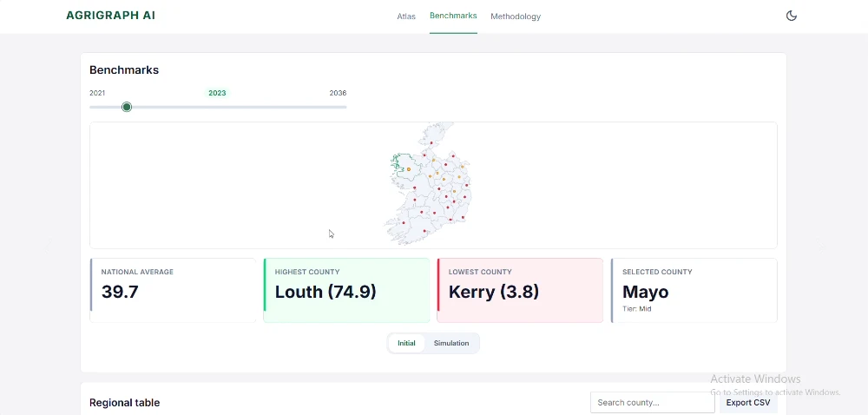The width and height of the screenshot is (868, 415).
Task: Open the Benchmarks tab
Action: pos(453,16)
